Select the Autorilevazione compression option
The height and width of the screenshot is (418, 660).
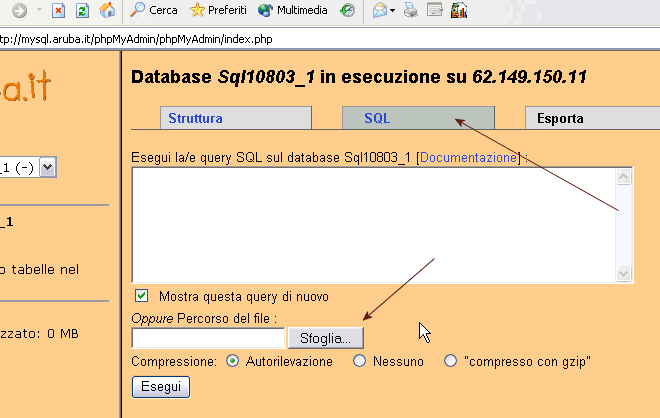pos(233,361)
